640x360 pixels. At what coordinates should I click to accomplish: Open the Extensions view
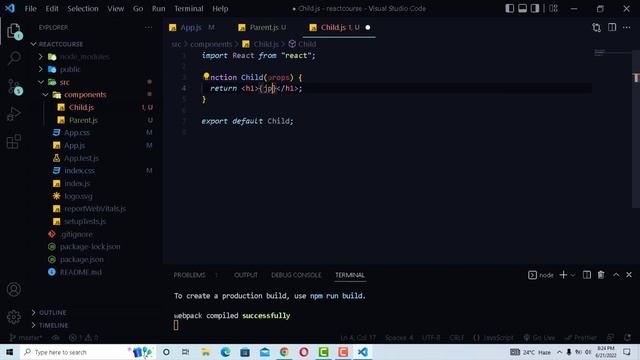[x=14, y=142]
